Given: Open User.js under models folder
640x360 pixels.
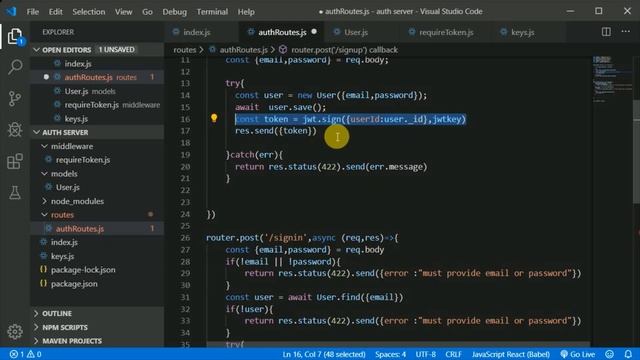Looking at the screenshot, I should 97,187.
